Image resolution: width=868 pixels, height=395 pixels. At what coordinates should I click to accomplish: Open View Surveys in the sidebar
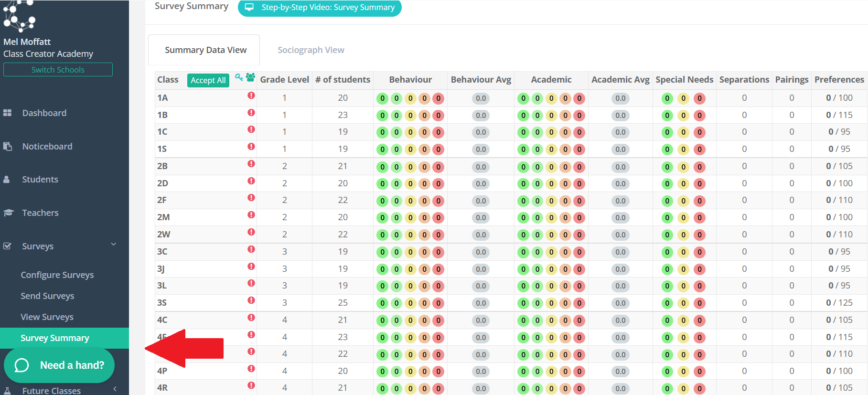click(47, 317)
